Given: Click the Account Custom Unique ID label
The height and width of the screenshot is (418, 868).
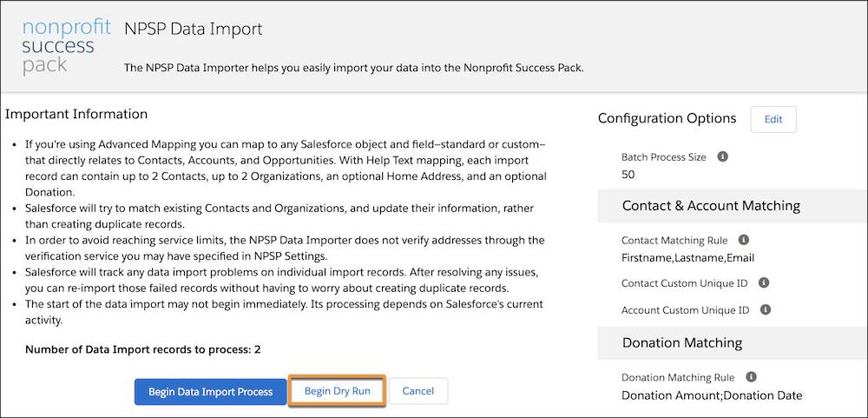Looking at the screenshot, I should pos(686,310).
